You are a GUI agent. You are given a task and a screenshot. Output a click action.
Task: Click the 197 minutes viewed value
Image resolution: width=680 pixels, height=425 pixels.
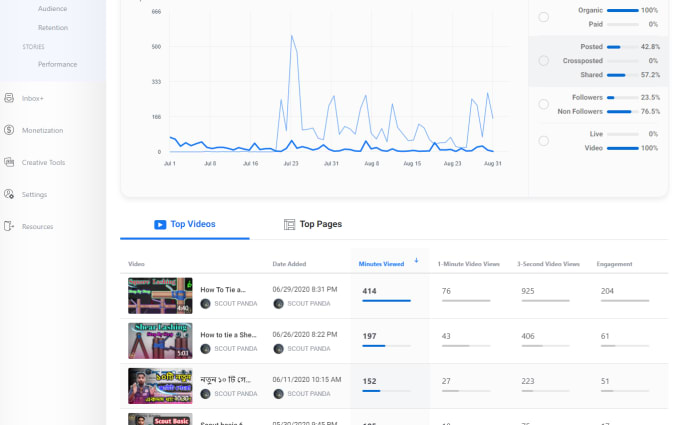click(x=369, y=336)
